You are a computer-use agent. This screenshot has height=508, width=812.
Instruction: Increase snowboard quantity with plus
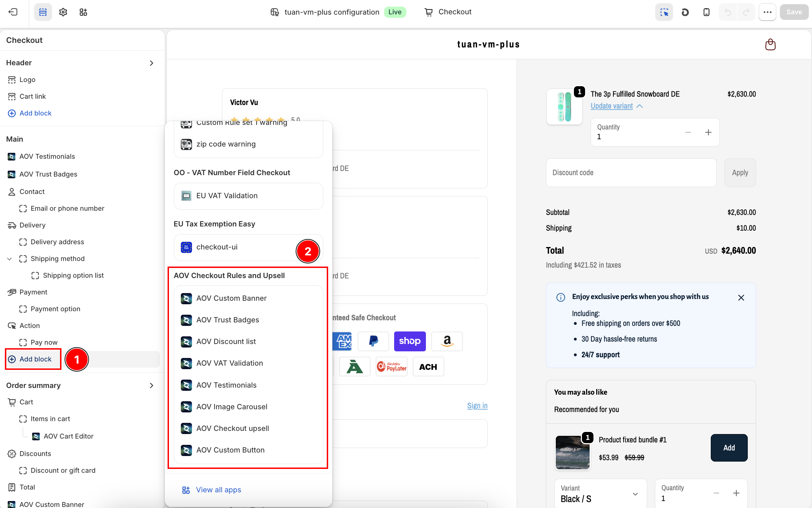click(708, 132)
